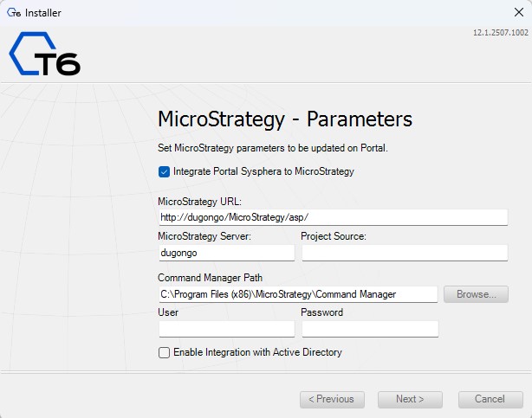Click the Browse... button
The width and height of the screenshot is (532, 418).
point(476,294)
